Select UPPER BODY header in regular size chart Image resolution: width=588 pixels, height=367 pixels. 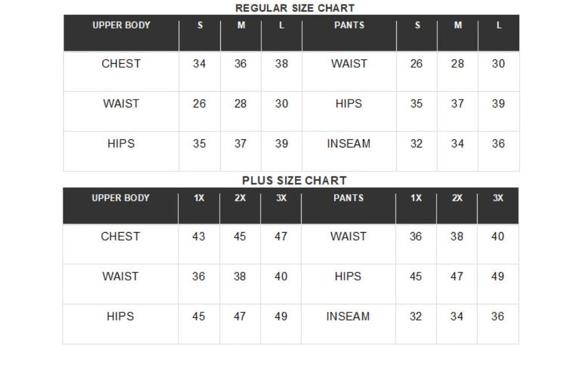121,25
